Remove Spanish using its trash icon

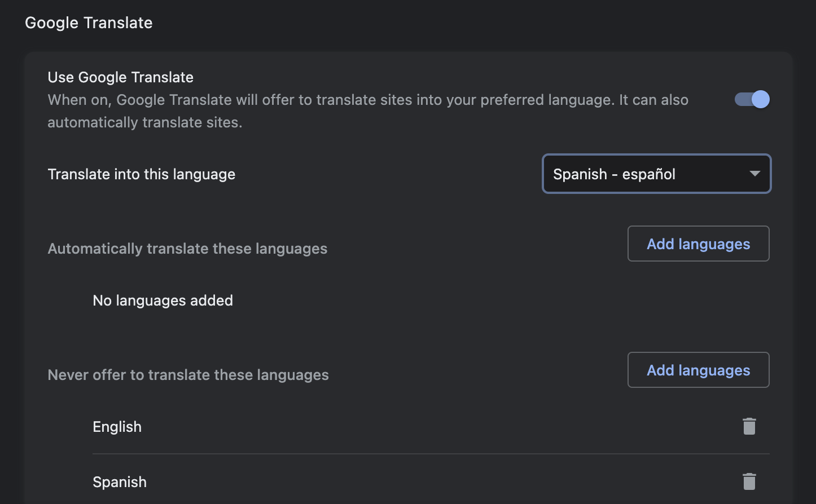click(x=749, y=482)
